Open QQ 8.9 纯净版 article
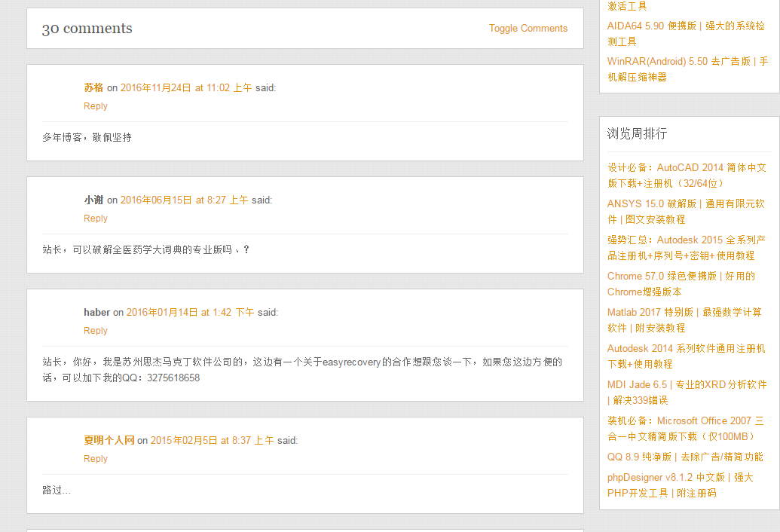 (x=685, y=457)
